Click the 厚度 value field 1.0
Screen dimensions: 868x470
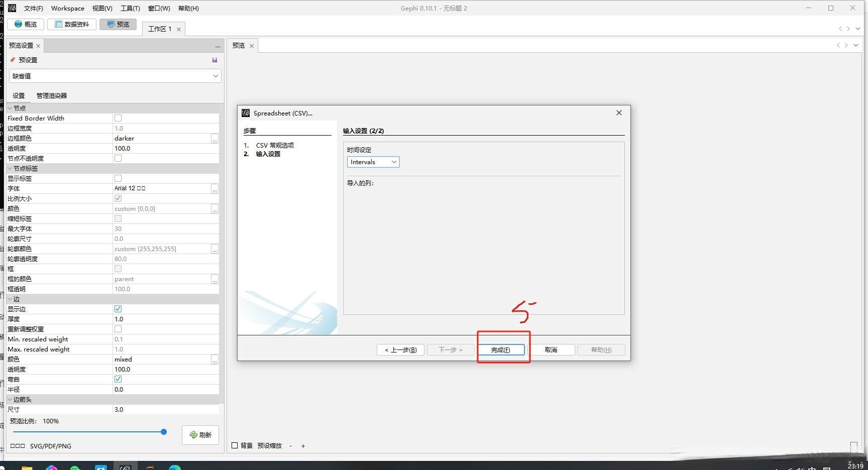[166, 319]
